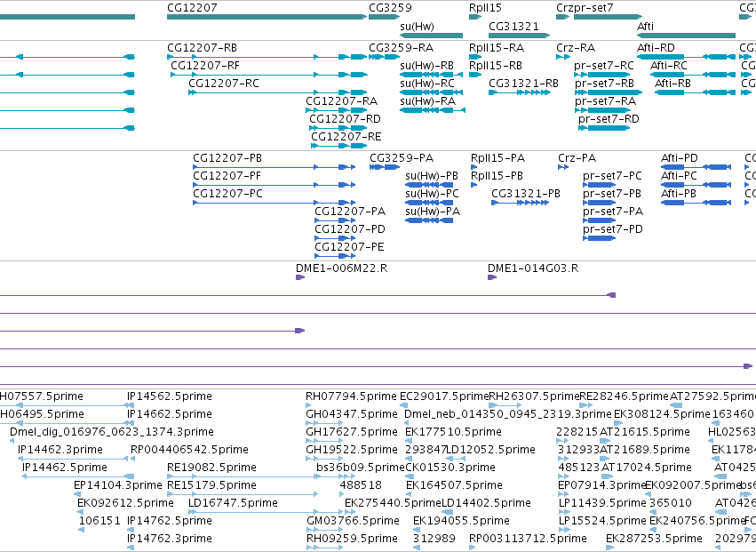This screenshot has height=552, width=756.
Task: Click EST label LP11439.5prime
Action: [602, 503]
